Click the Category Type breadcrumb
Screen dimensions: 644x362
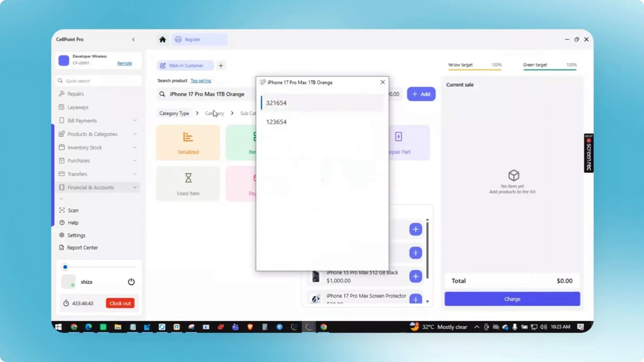pos(174,114)
